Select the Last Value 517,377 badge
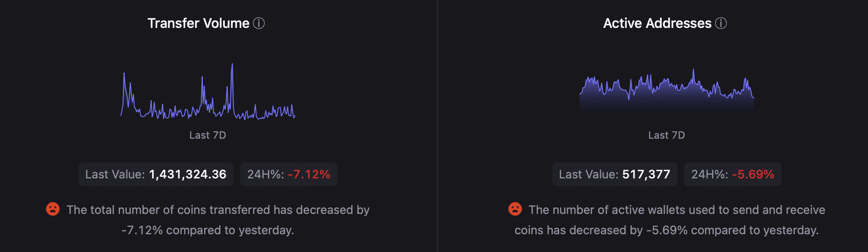 [615, 174]
